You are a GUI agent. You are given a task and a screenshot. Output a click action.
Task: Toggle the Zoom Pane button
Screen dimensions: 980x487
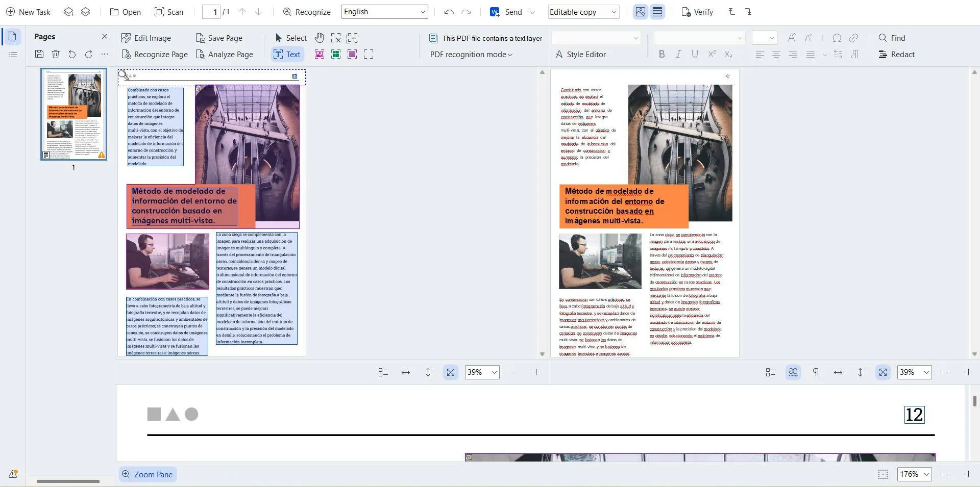148,474
